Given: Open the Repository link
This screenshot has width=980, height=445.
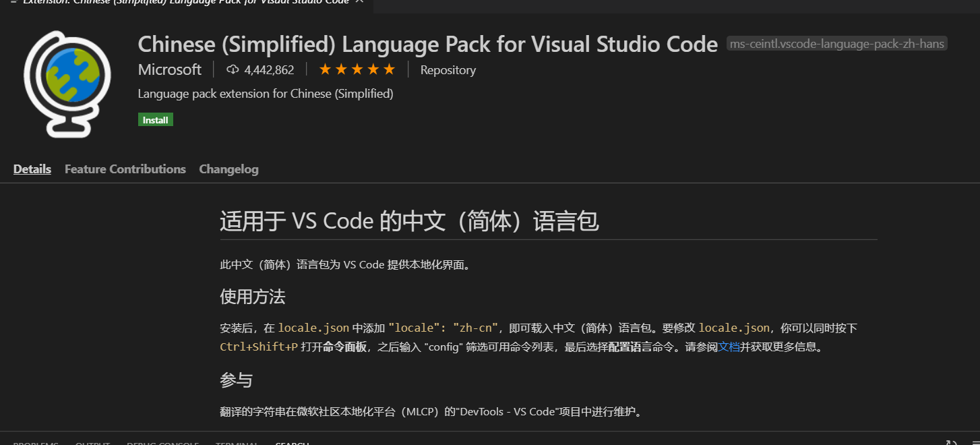Looking at the screenshot, I should pos(448,70).
